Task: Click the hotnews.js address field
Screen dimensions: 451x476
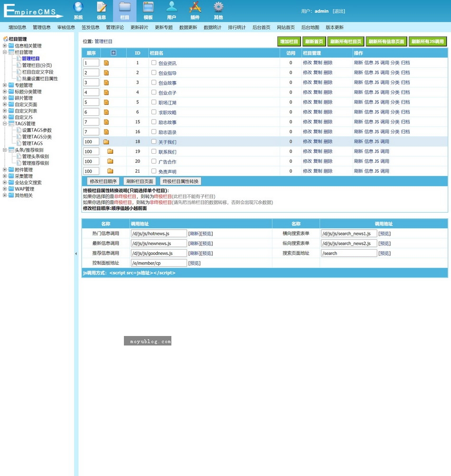Action: (159, 233)
